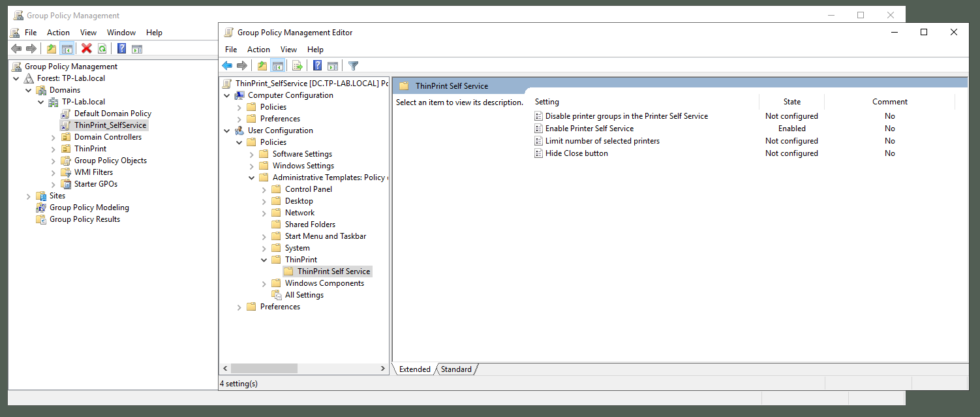Click the Group Policy Modeling icon
980x417 pixels.
click(41, 208)
